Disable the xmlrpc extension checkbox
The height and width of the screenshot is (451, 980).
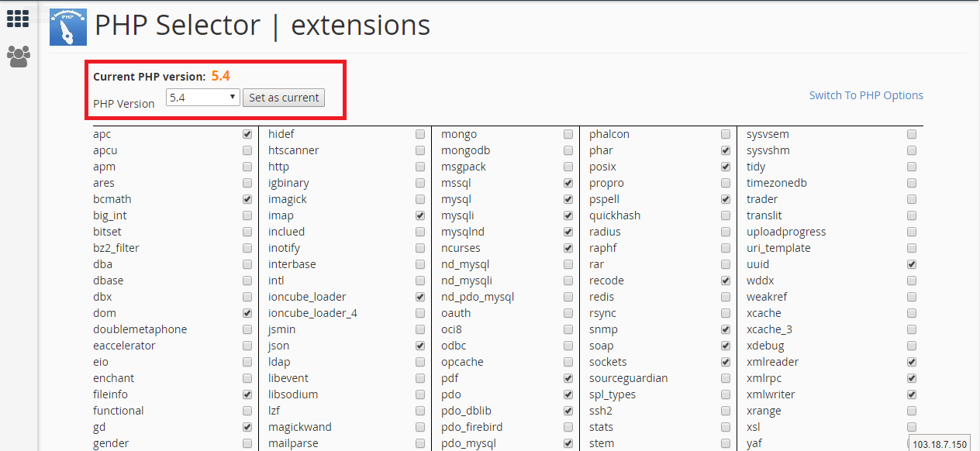[x=912, y=378]
